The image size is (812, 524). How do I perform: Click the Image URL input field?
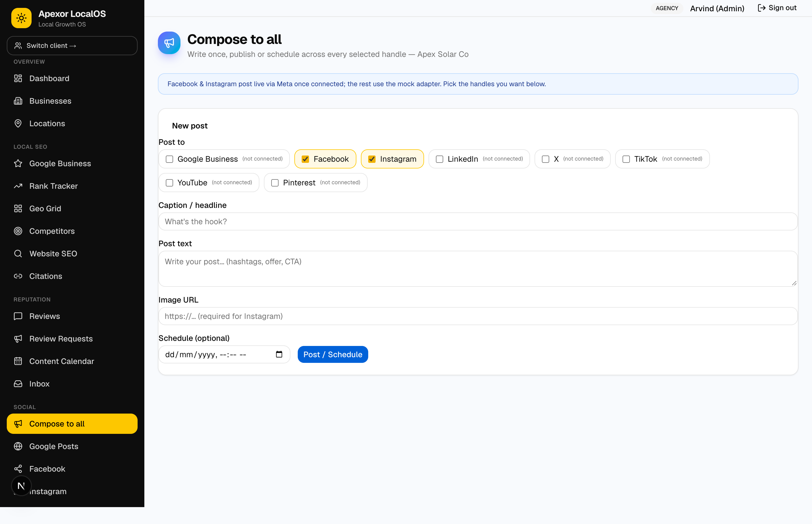[478, 316]
